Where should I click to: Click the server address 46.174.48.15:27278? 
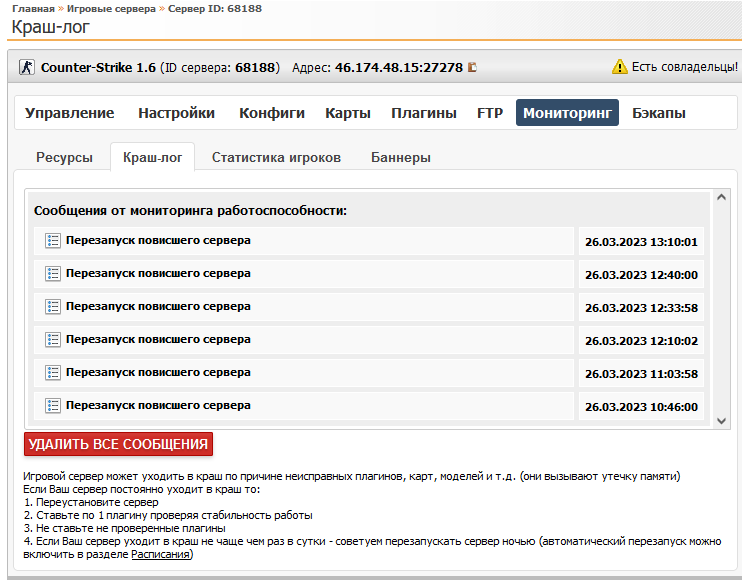[399, 68]
